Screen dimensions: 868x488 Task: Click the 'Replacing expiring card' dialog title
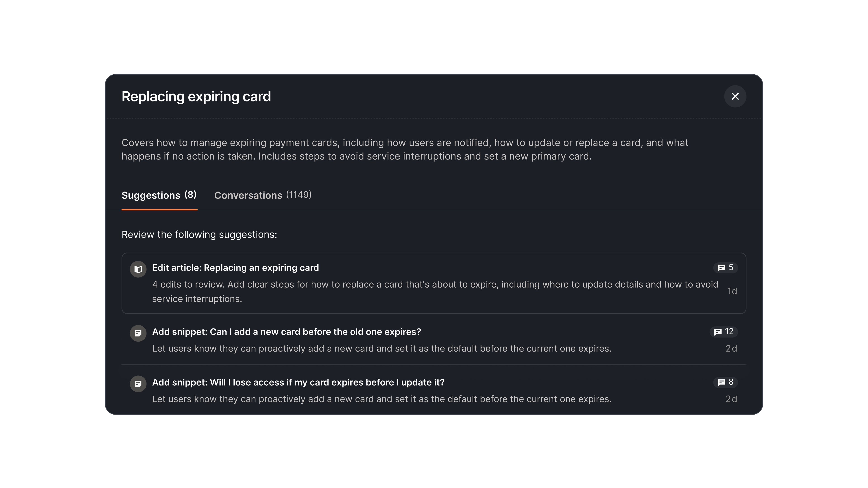pyautogui.click(x=196, y=97)
